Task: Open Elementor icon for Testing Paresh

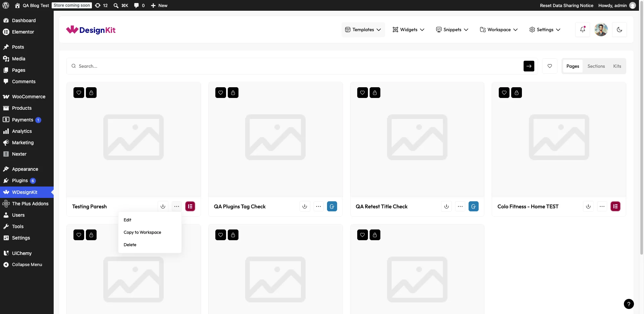Action: (x=190, y=206)
